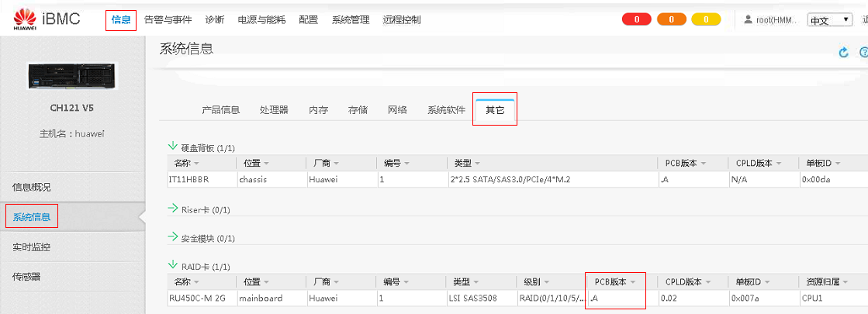The image size is (868, 314).
Task: Open 传感器 in the sidebar
Action: 26,277
